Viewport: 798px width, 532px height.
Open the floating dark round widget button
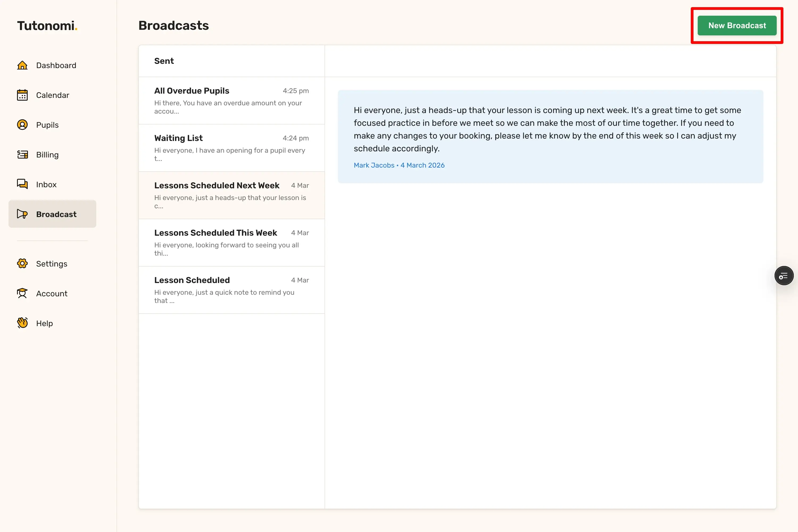pyautogui.click(x=784, y=276)
